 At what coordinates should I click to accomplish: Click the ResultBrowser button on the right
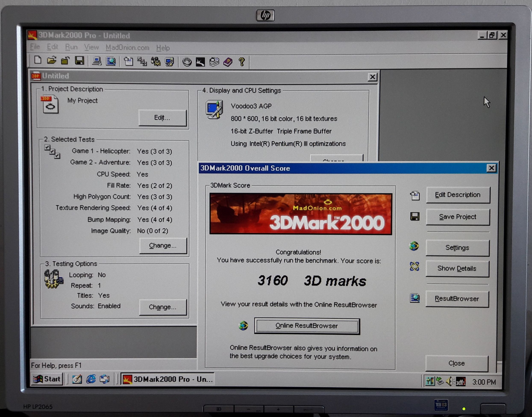pos(457,299)
